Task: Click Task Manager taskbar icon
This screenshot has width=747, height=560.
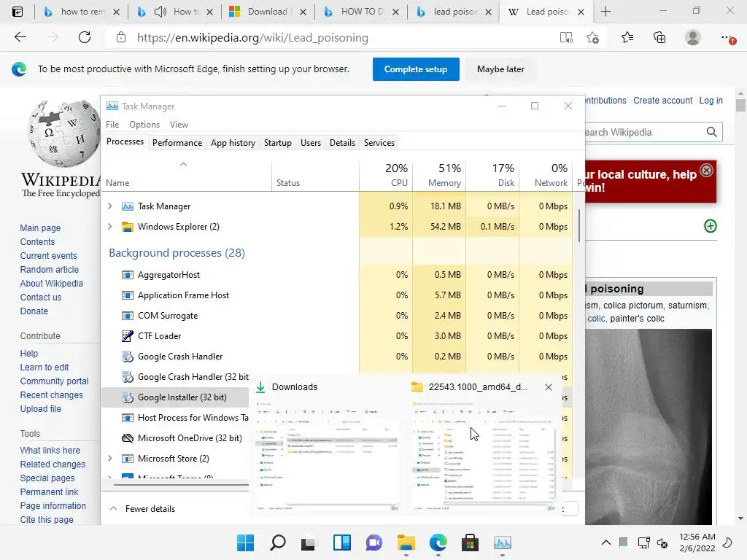Action: 502,542
